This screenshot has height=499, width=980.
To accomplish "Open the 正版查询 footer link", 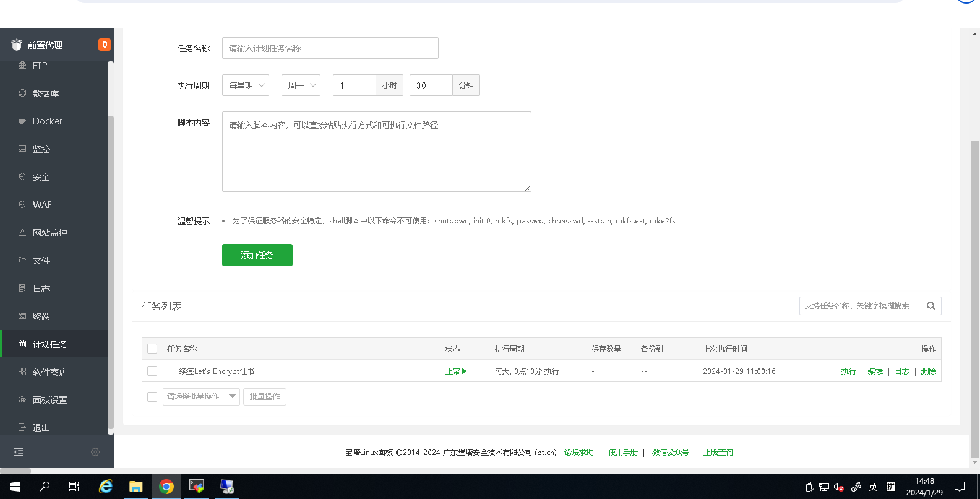I will (x=718, y=453).
